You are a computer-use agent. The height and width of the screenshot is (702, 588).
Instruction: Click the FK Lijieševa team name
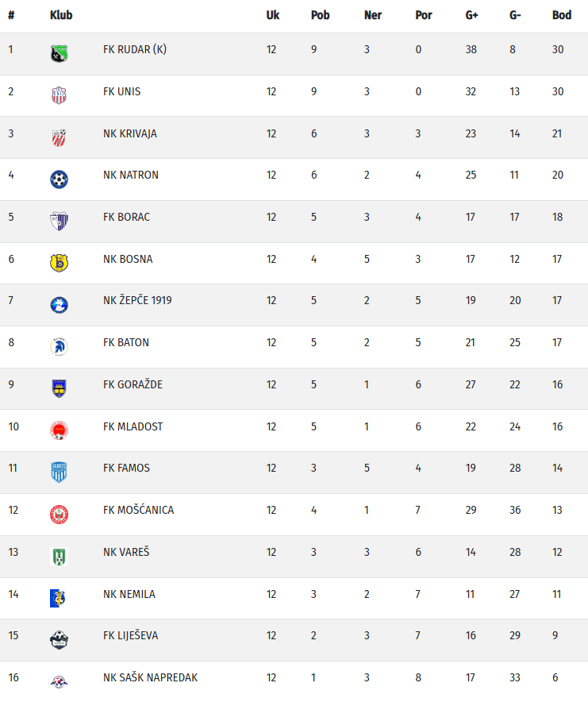(131, 635)
